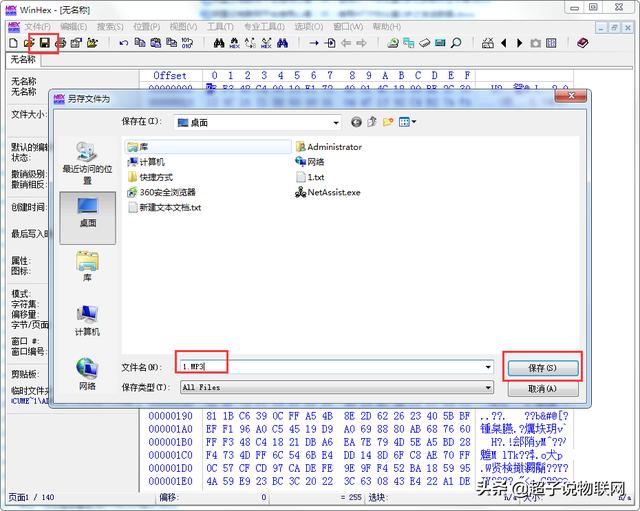Image resolution: width=640 pixels, height=511 pixels.
Task: Select 计算机 in the dialog places sidebar
Action: [x=87, y=320]
